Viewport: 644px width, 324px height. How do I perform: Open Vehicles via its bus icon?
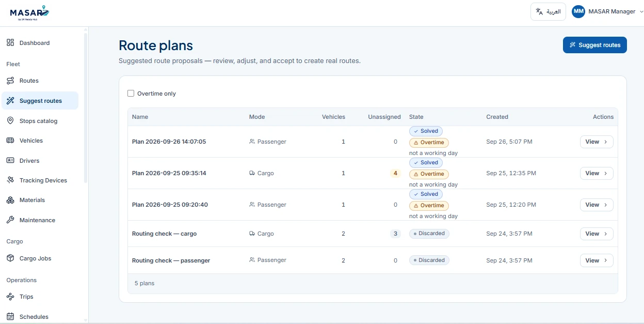coord(10,141)
